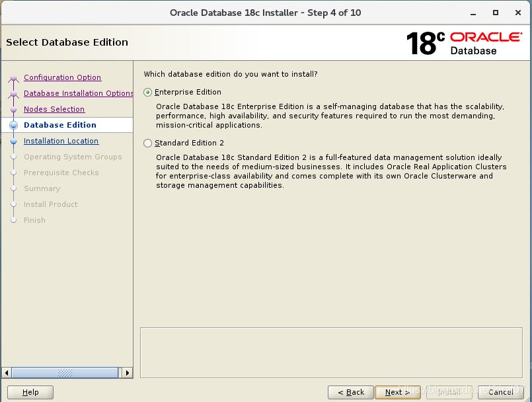Screen dimensions: 532x402
Task: Select the Standard Edition 2 radio button
Action: click(x=147, y=143)
